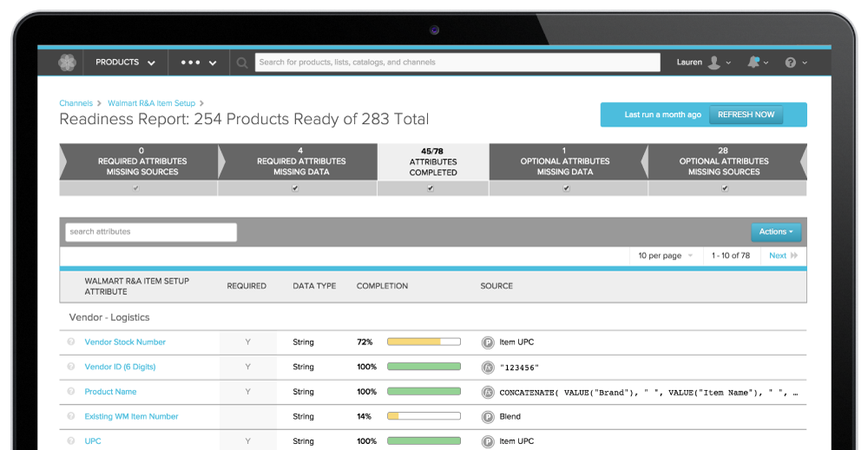The image size is (868, 450).
Task: Click the search attributes input field
Action: (x=151, y=232)
